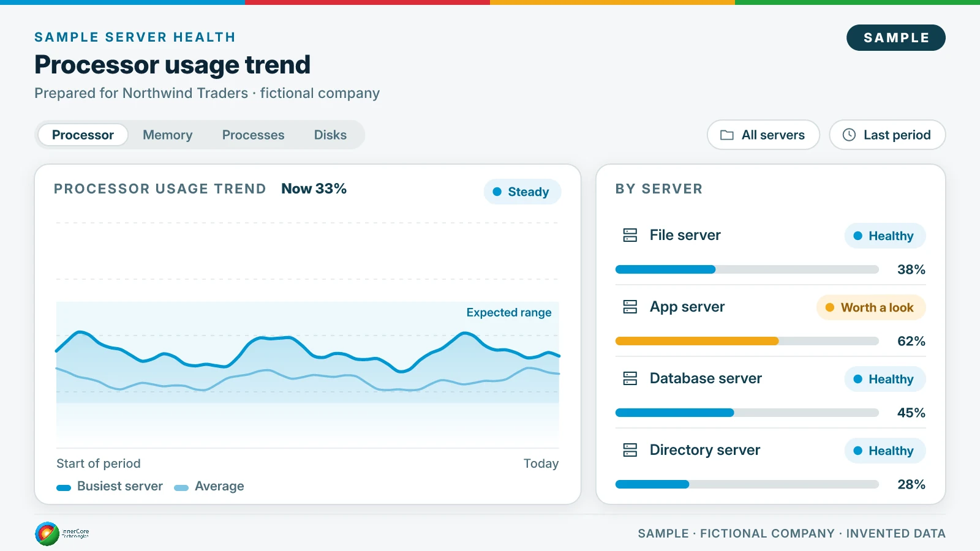Click the Steady status pill
980x551 pixels.
point(522,192)
